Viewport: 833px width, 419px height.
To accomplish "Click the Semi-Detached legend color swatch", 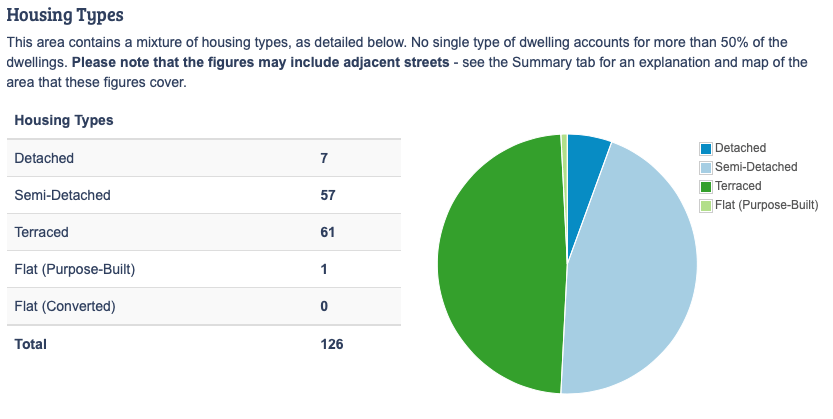I will pyautogui.click(x=706, y=168).
